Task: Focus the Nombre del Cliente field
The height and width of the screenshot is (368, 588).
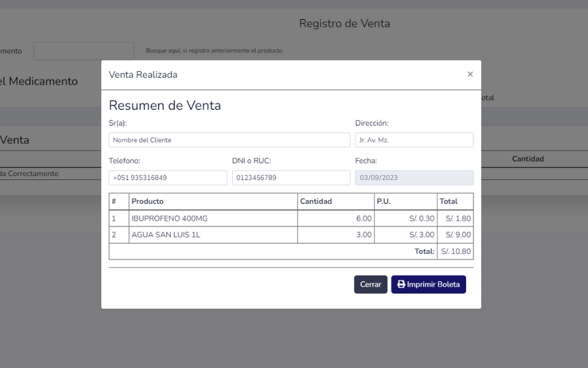Action: 229,140
